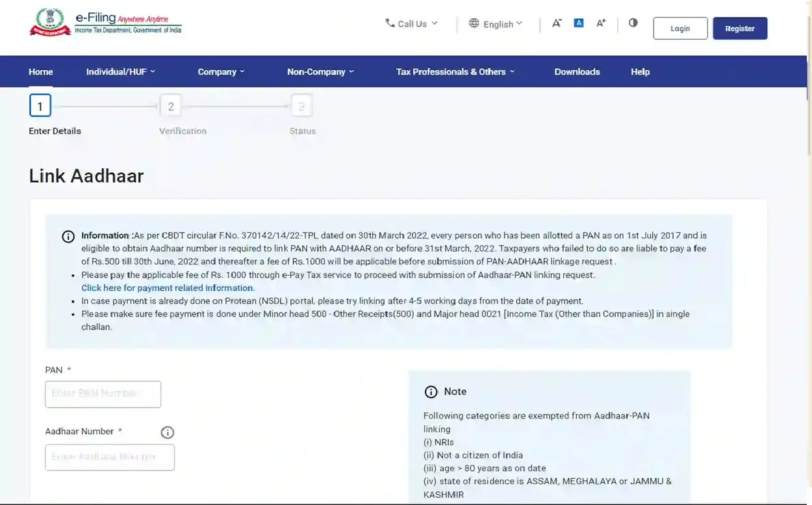Click the Note information icon
Image resolution: width=812 pixels, height=505 pixels.
coord(431,391)
